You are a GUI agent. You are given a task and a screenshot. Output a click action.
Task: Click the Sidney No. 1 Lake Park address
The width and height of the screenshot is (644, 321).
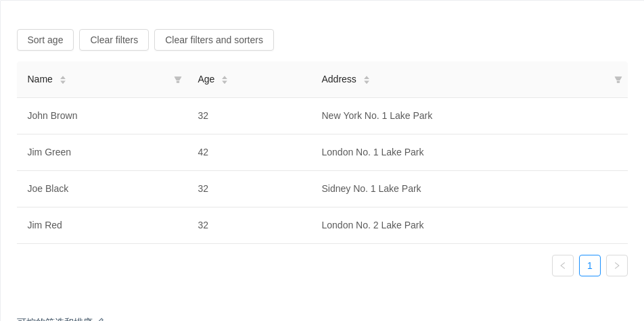pyautogui.click(x=371, y=189)
